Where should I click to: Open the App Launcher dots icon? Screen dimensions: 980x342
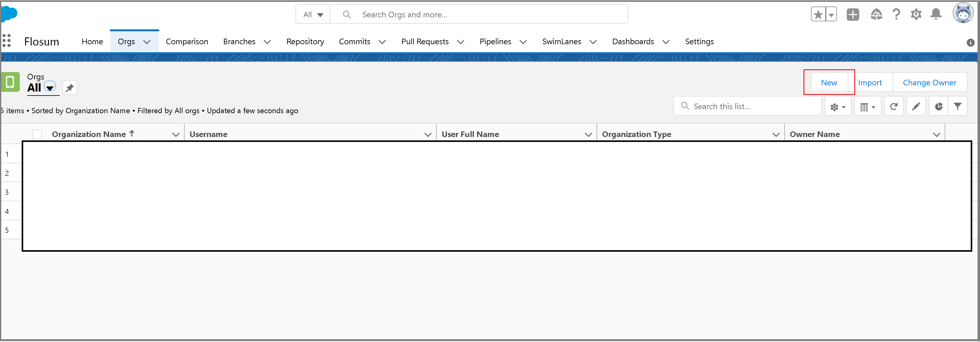tap(7, 41)
